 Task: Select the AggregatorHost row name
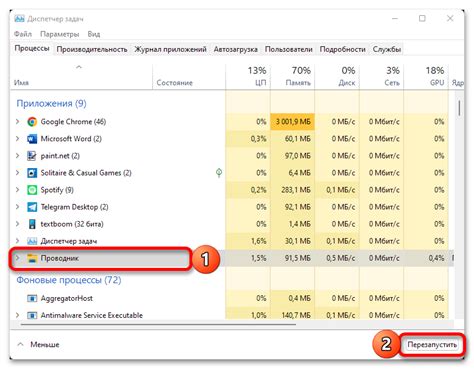(67, 298)
